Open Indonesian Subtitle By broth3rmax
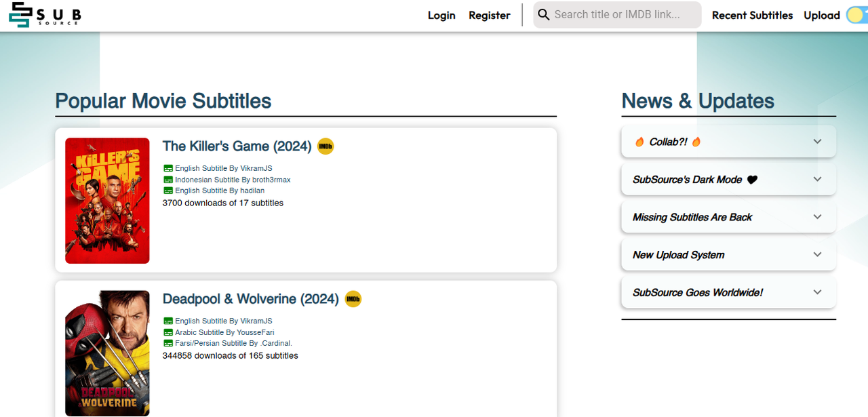 (233, 180)
